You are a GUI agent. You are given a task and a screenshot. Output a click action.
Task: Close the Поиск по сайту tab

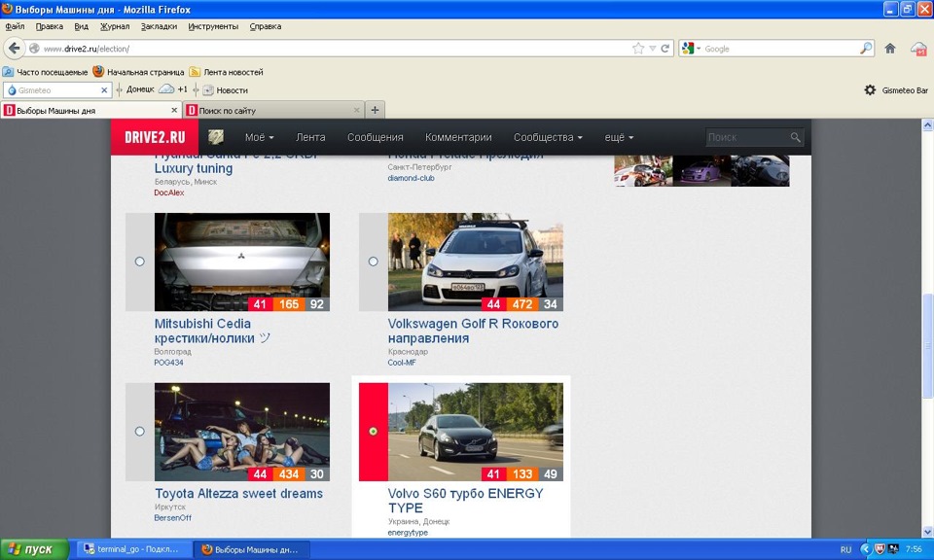[x=356, y=110]
